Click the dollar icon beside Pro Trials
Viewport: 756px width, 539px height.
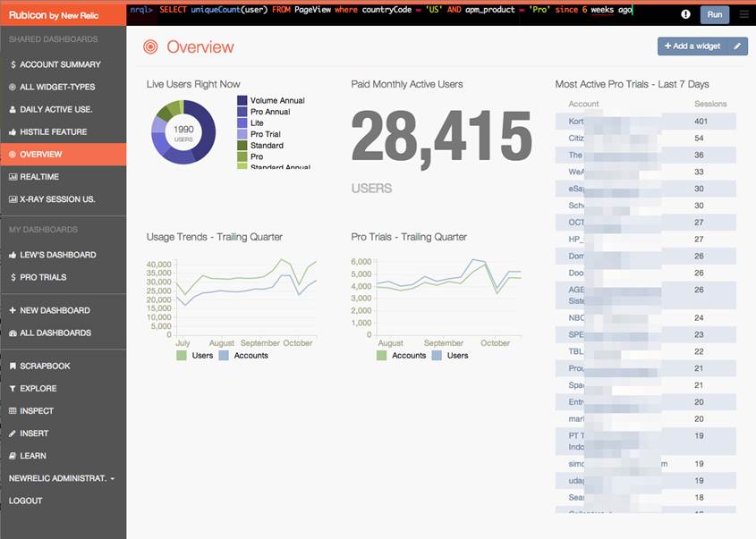pos(13,277)
